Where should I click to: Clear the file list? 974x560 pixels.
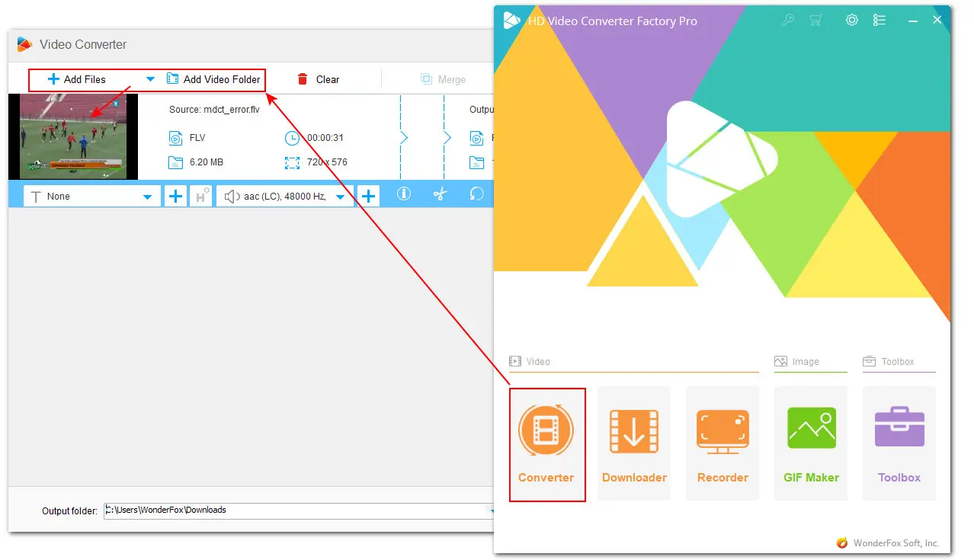coord(318,79)
